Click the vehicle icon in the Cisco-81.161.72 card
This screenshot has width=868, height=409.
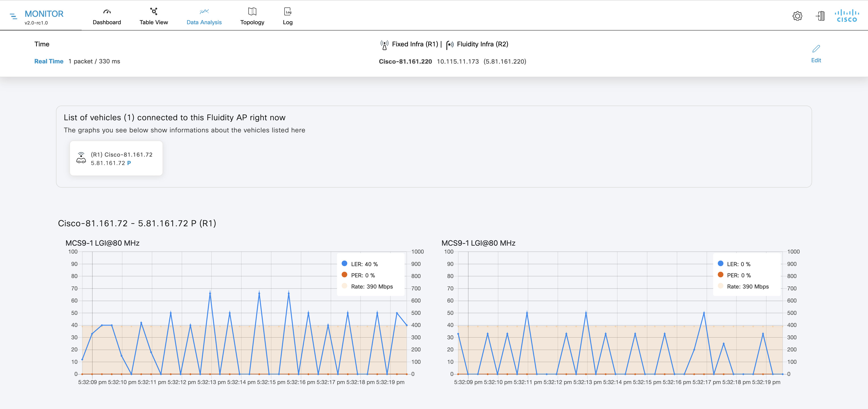tap(81, 158)
